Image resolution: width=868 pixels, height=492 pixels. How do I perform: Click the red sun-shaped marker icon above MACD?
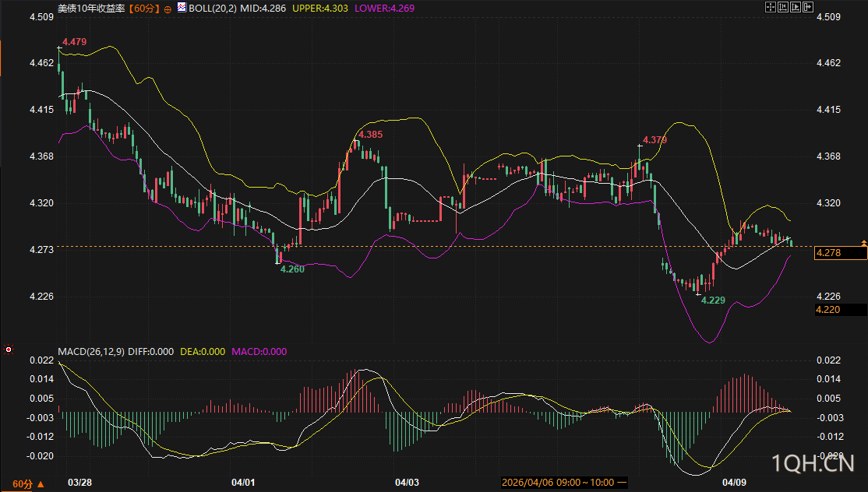pos(9,350)
